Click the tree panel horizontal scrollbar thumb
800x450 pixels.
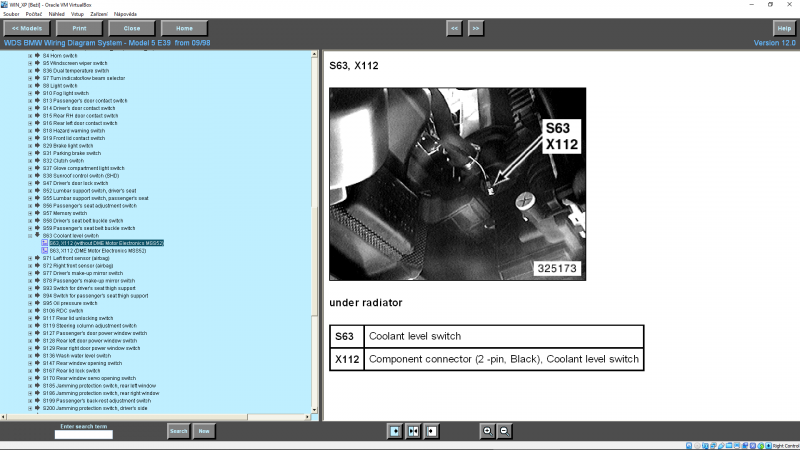(127, 417)
